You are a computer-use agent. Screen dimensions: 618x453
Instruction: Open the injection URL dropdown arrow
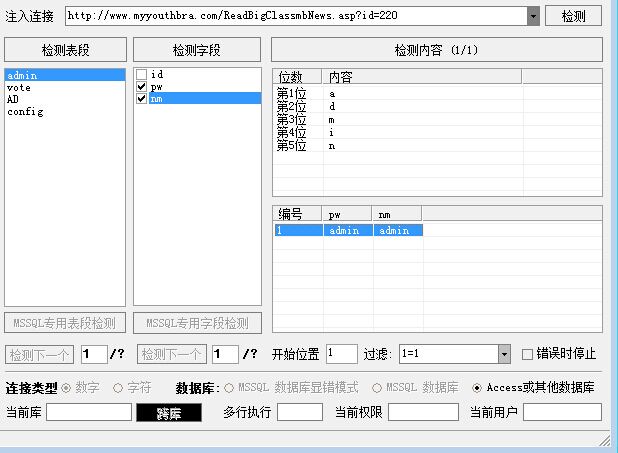click(x=533, y=16)
